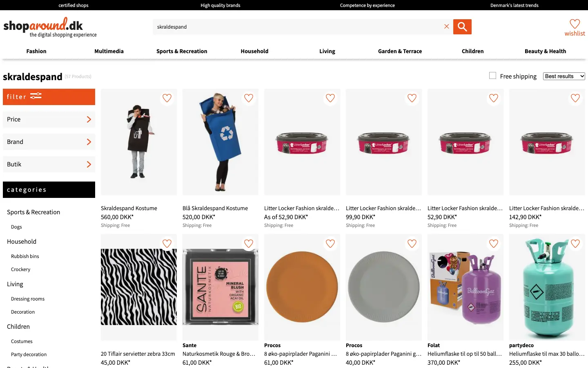The height and width of the screenshot is (368, 588).
Task: Expand the Butik filter
Action: 49,164
